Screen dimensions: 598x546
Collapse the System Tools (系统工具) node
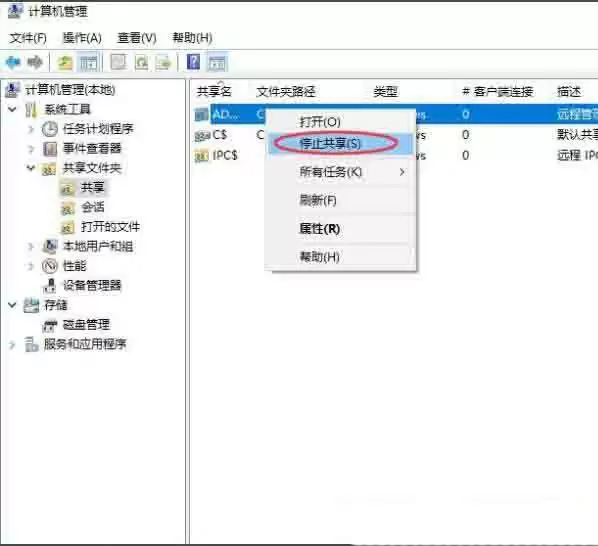pos(12,109)
